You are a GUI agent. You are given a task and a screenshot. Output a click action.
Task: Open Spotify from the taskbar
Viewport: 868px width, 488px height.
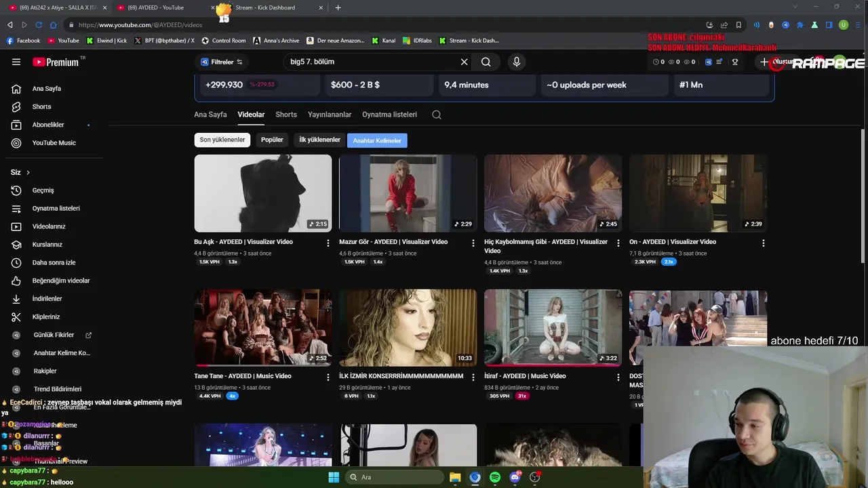pos(495,477)
